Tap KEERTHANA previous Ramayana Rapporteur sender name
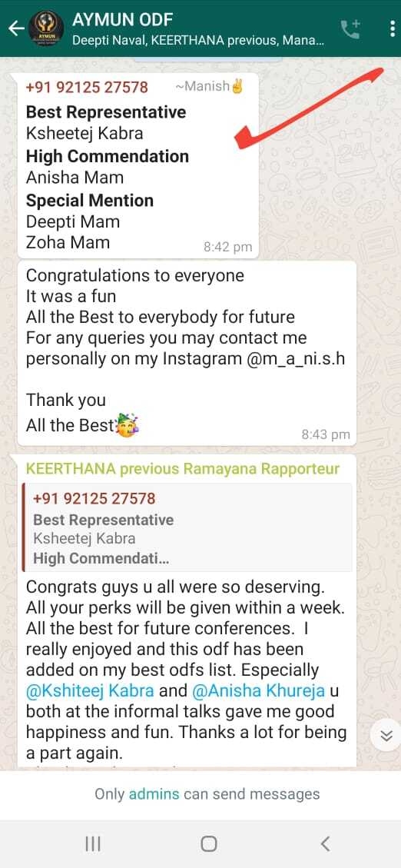 pos(183,469)
